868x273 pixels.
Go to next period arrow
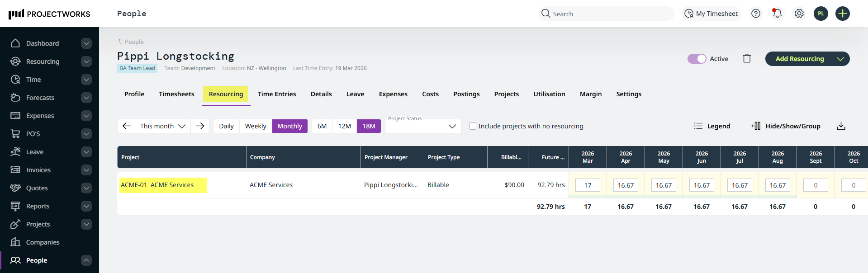tap(200, 126)
